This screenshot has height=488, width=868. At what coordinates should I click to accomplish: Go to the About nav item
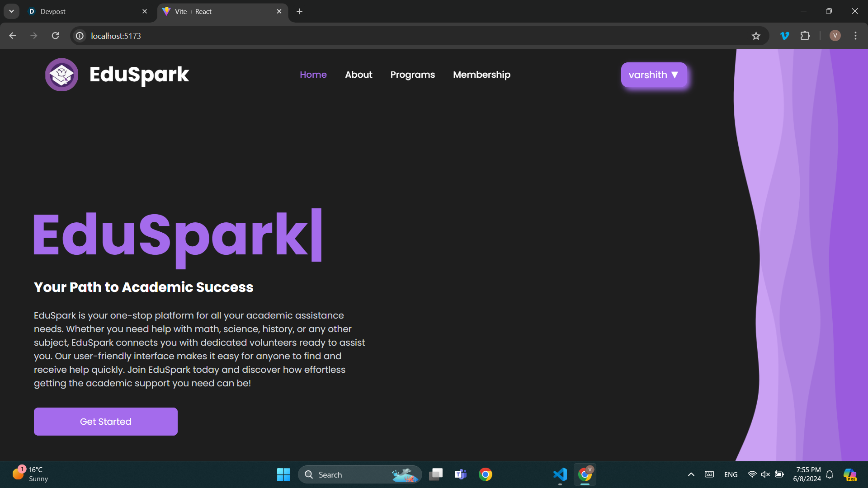(359, 75)
